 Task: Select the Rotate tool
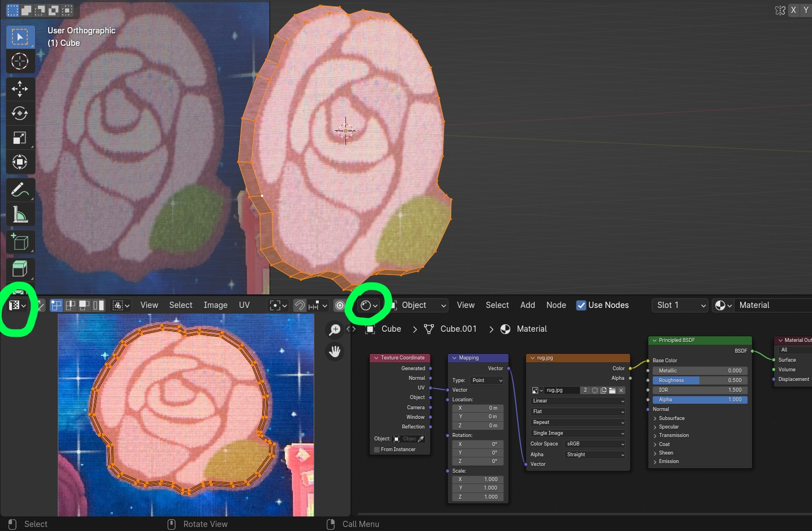(x=20, y=113)
